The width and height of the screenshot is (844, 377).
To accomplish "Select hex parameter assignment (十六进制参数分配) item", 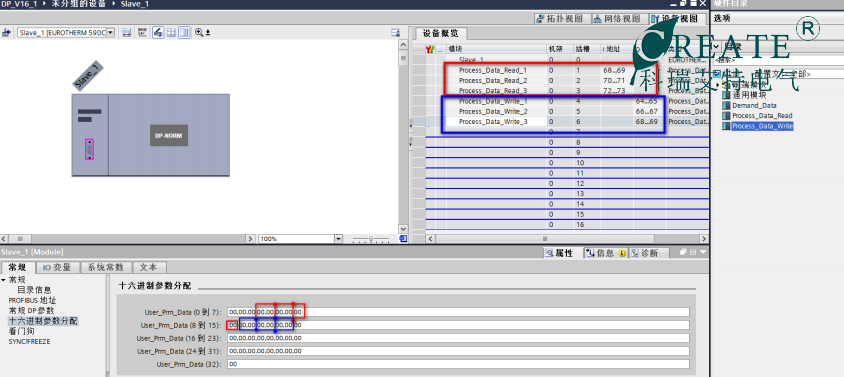I will point(43,321).
